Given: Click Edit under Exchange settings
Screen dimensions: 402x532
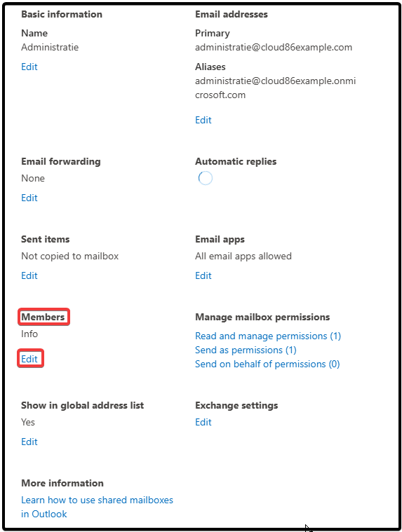Looking at the screenshot, I should tap(203, 422).
